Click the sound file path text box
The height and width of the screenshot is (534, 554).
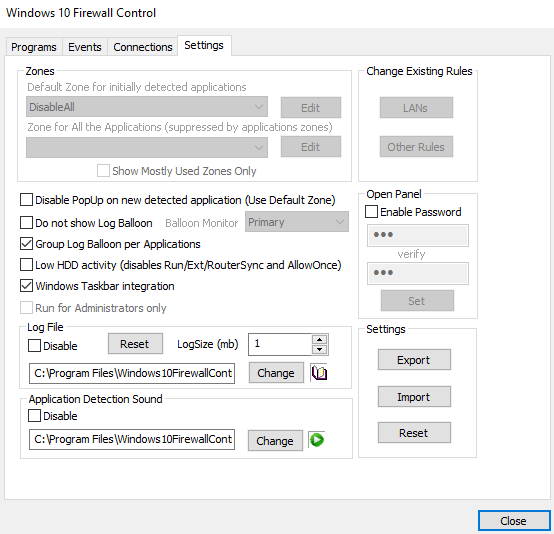click(x=132, y=439)
